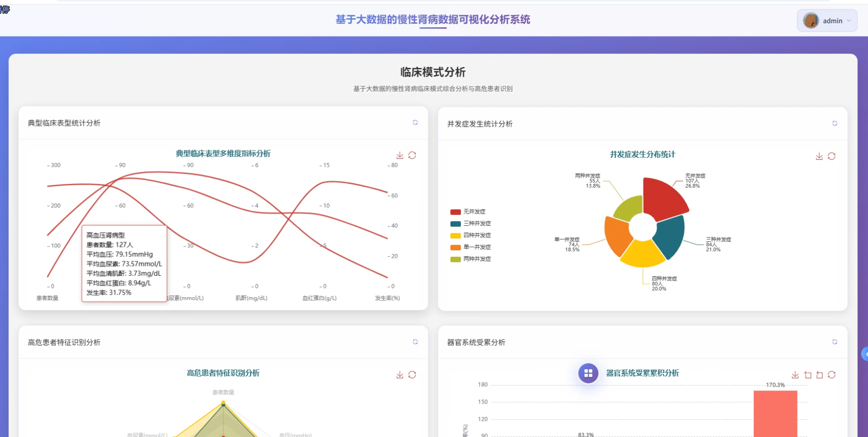
Task: Refresh the 高危患者特征识别分析 card header icon
Action: coord(415,342)
